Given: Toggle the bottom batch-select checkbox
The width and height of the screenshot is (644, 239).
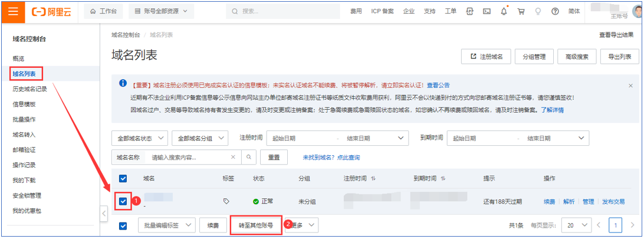Looking at the screenshot, I should click(x=123, y=225).
